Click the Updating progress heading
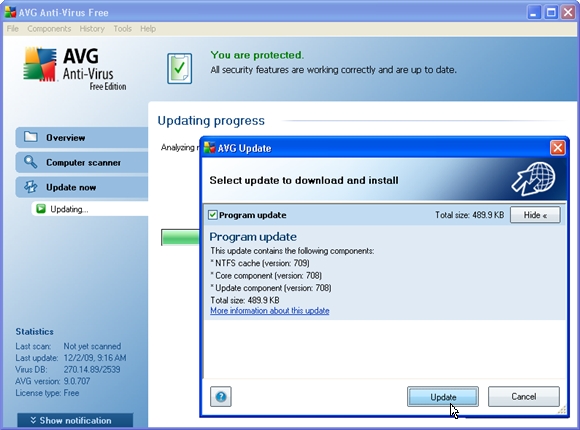Screen dimensions: 580x430 coord(211,121)
